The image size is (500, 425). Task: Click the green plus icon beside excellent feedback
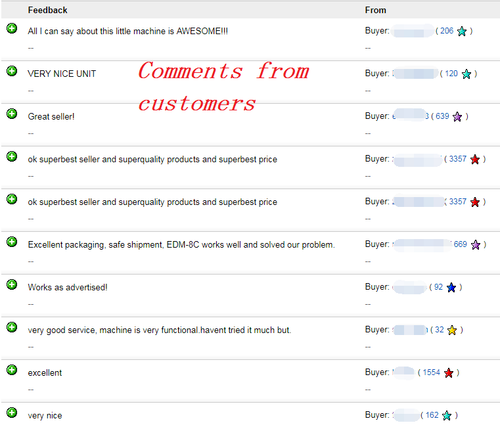click(12, 370)
